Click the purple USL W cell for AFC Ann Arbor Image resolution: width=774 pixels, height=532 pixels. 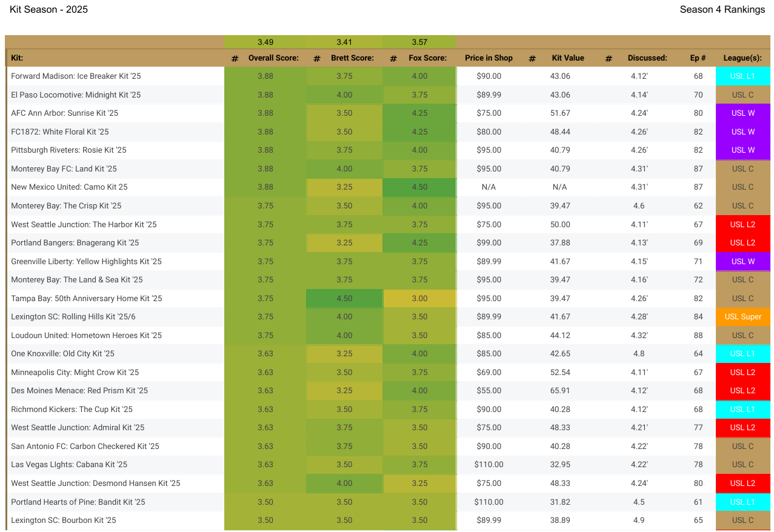coord(742,113)
